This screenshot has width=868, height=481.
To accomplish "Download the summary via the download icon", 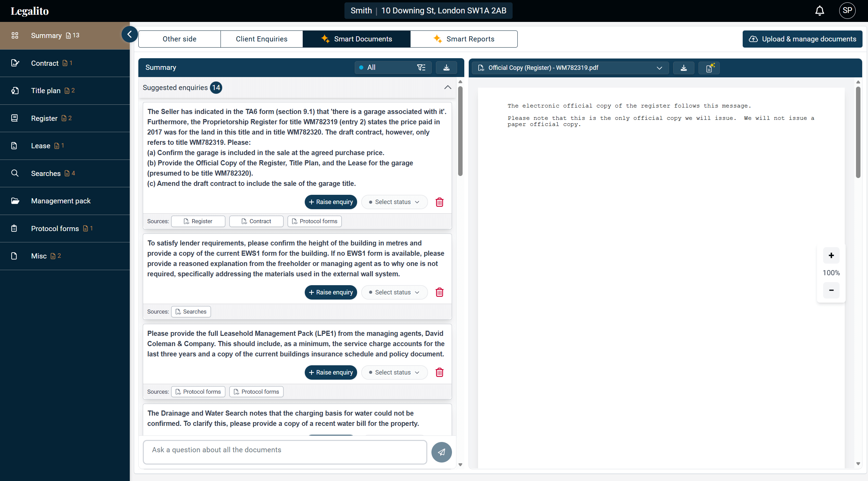I will tap(446, 67).
